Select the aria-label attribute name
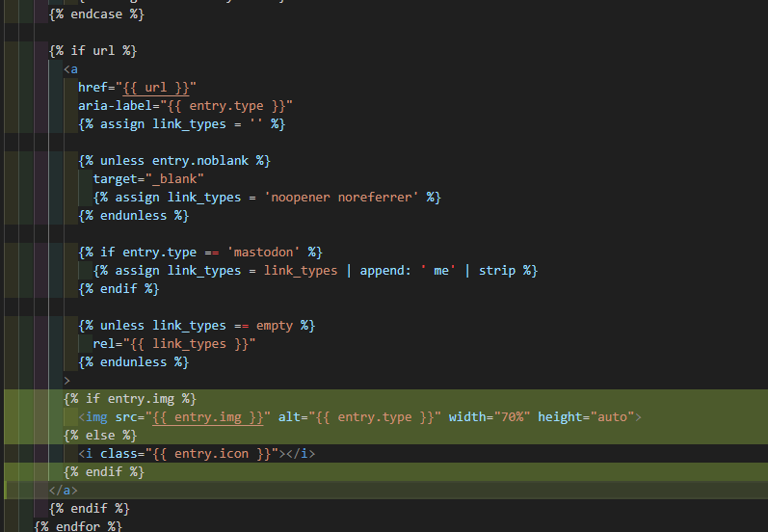The height and width of the screenshot is (532, 768). click(x=115, y=106)
